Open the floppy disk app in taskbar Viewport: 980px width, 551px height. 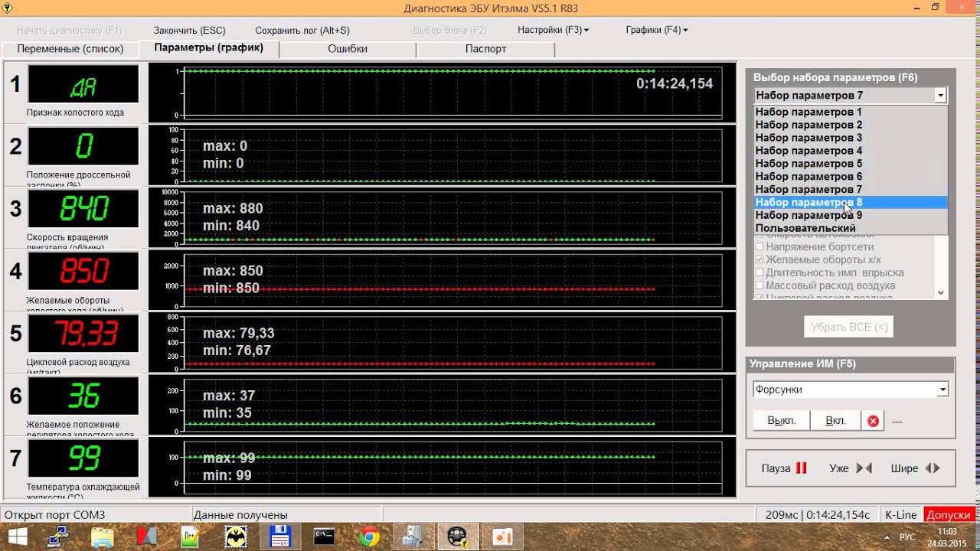tap(279, 536)
